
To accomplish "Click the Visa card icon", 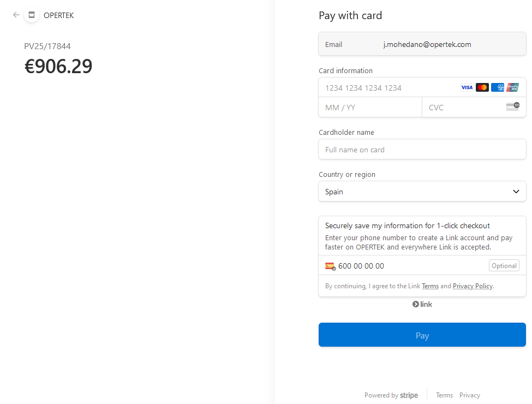I will (467, 87).
